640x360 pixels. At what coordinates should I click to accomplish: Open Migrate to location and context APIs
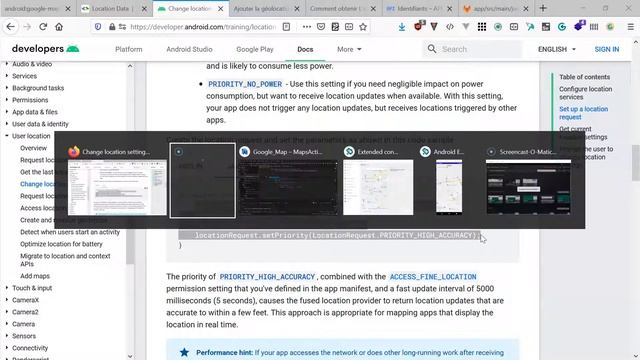(x=65, y=260)
